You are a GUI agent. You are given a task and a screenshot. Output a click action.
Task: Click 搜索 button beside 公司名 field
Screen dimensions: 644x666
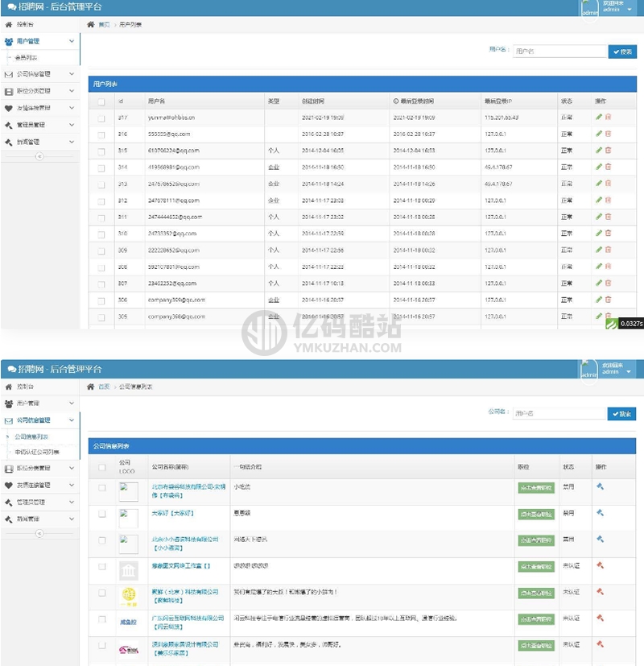click(621, 414)
